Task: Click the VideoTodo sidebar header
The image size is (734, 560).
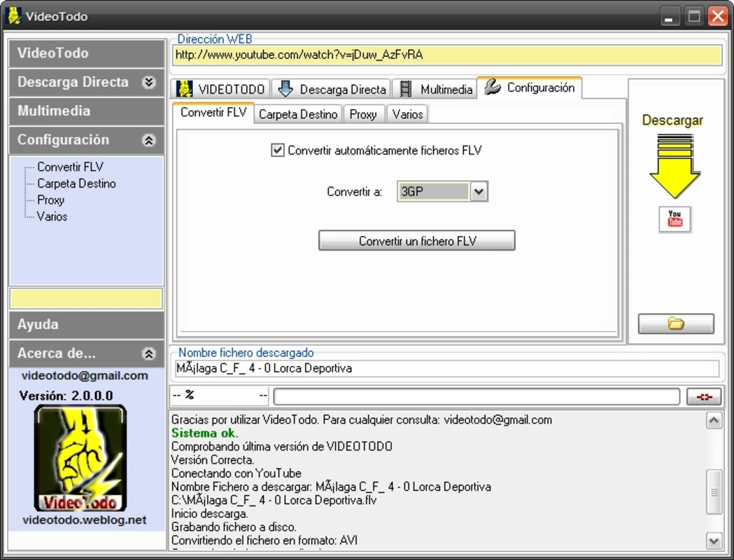Action: coord(87,53)
